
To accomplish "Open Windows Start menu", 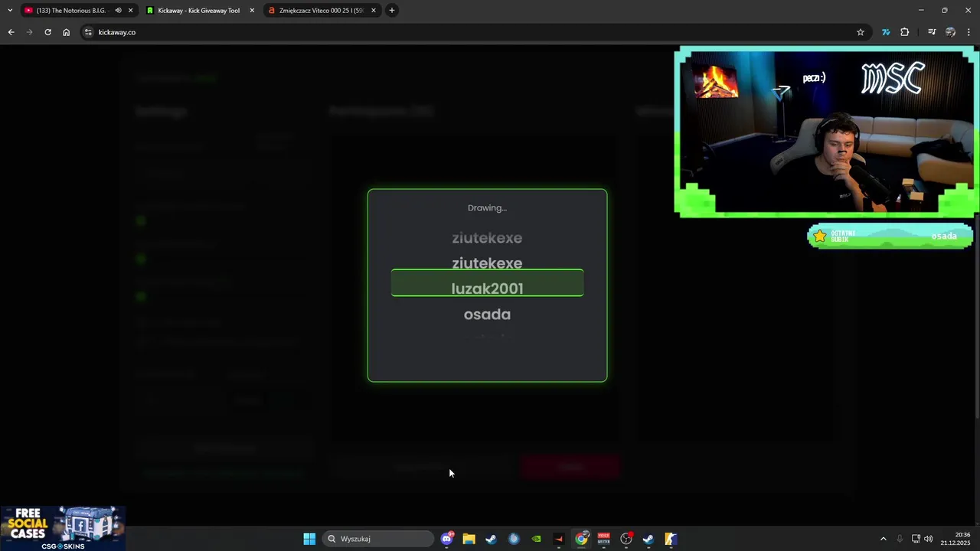I will [x=309, y=539].
